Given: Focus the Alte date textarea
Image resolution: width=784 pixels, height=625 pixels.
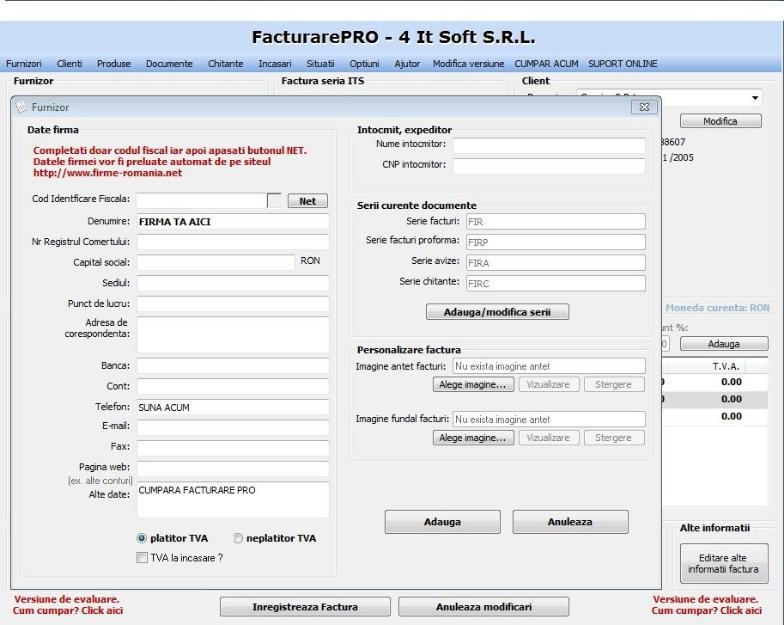Looking at the screenshot, I should (232, 500).
